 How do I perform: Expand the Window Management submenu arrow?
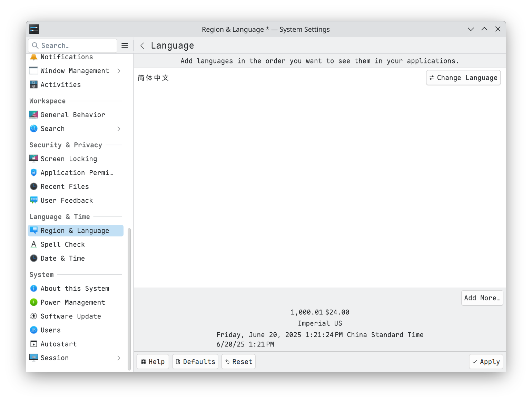tap(119, 71)
